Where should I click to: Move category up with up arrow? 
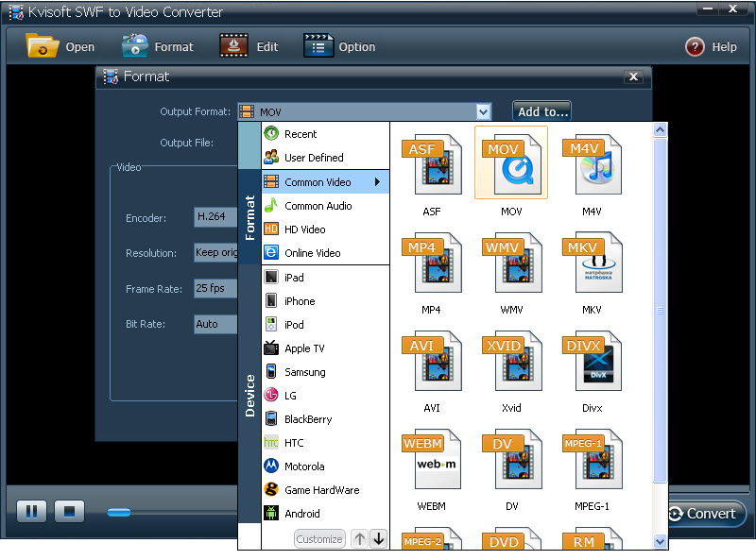click(x=360, y=539)
